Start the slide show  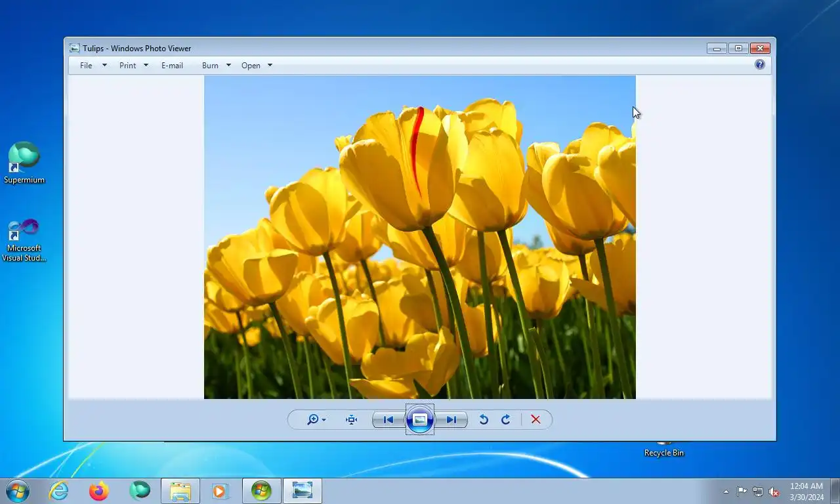point(420,420)
